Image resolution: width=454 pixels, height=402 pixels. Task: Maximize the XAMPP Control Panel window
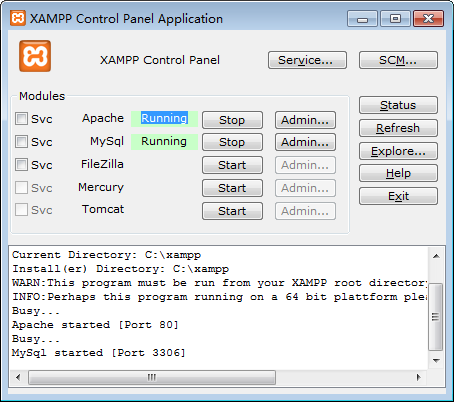[395, 18]
